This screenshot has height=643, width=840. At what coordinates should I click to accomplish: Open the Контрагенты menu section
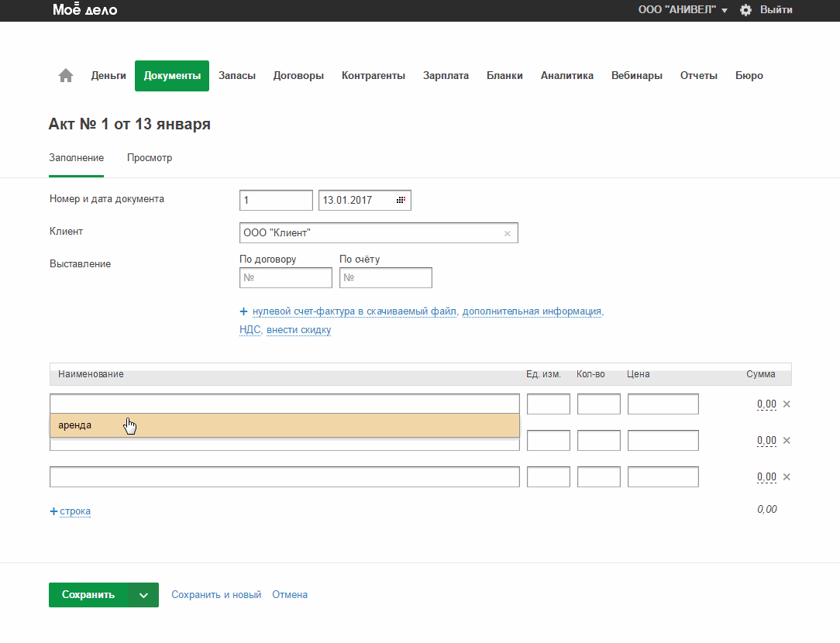click(x=373, y=76)
